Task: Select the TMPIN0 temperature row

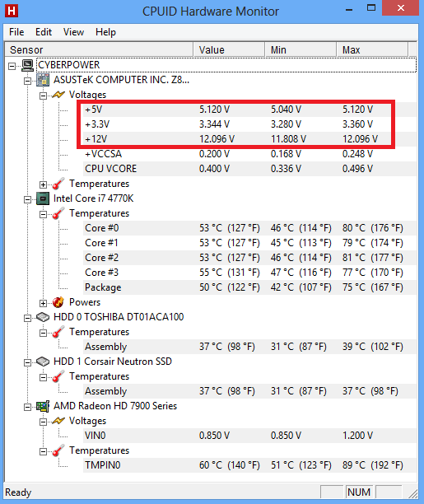Action: [x=249, y=465]
